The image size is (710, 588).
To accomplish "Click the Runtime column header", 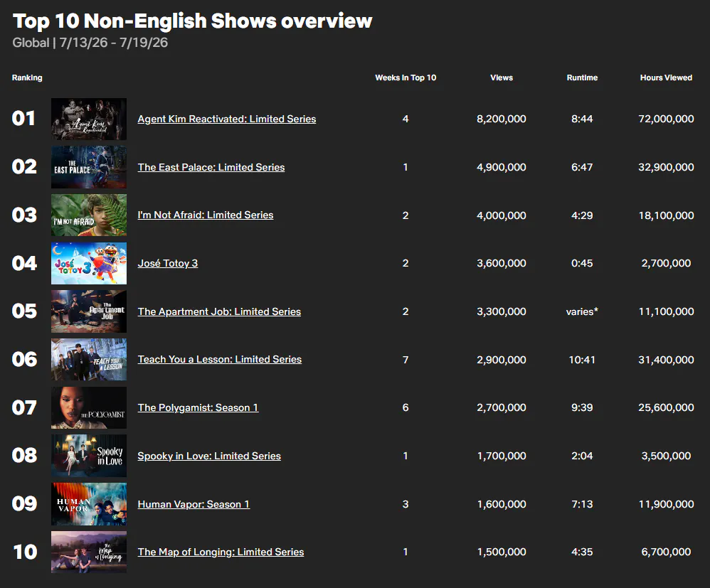I will coord(583,78).
